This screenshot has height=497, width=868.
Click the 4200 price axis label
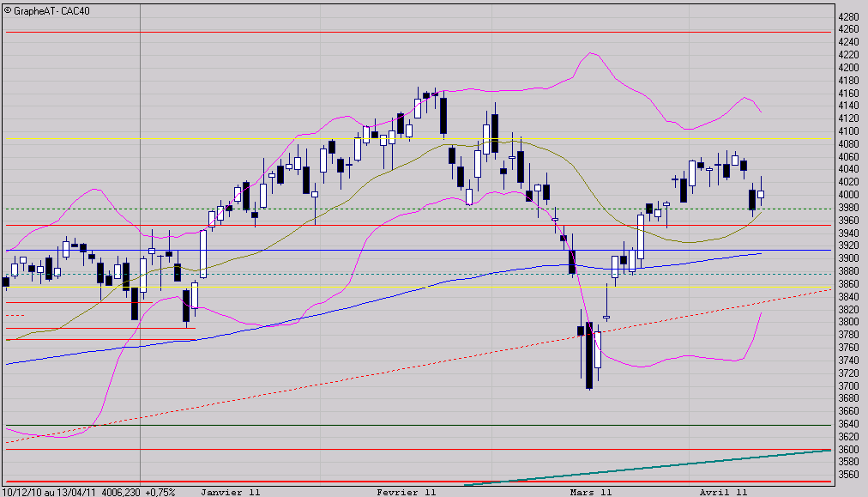click(x=848, y=68)
